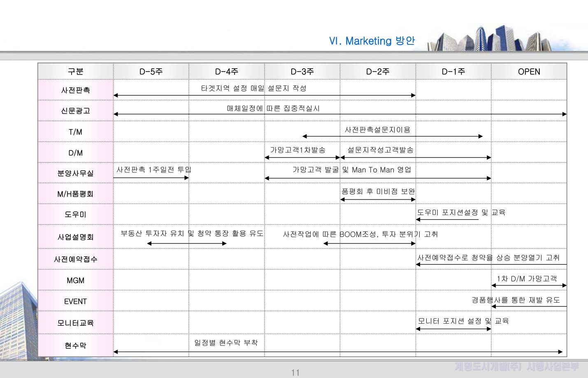Click the MGM row timeline arrow
The width and height of the screenshot is (588, 378).
coord(529,285)
